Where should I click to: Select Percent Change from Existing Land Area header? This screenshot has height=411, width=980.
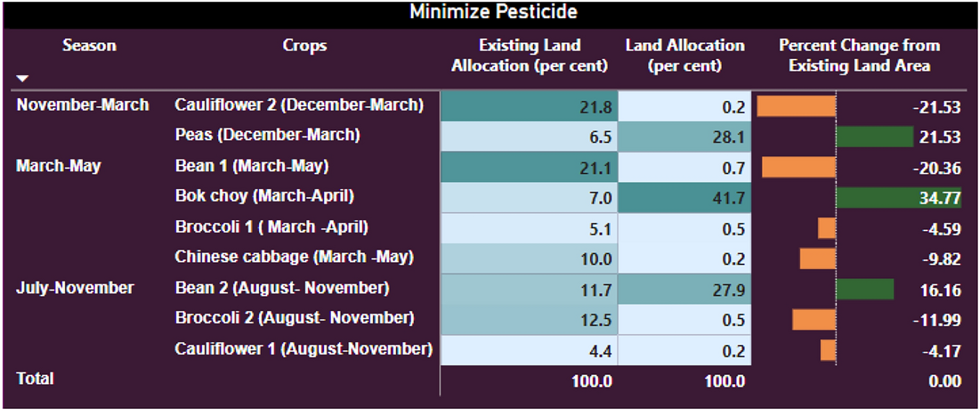click(859, 55)
